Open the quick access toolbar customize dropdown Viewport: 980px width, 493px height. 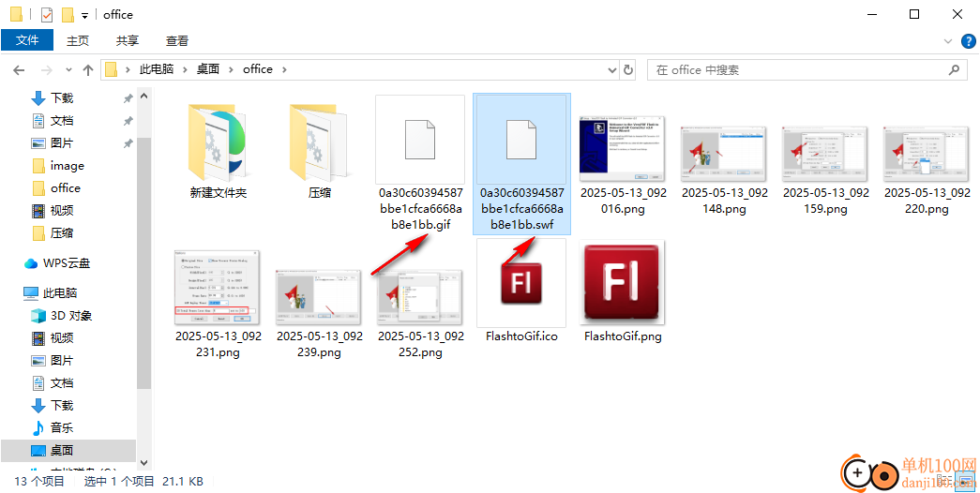pyautogui.click(x=84, y=15)
